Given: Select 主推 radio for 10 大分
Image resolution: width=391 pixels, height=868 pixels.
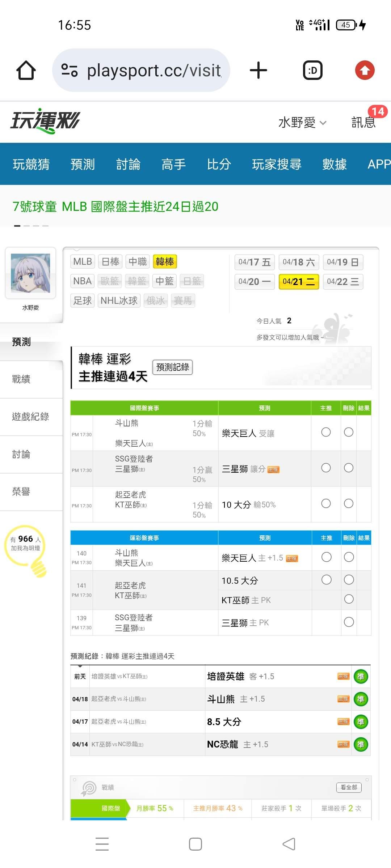Looking at the screenshot, I should (326, 503).
